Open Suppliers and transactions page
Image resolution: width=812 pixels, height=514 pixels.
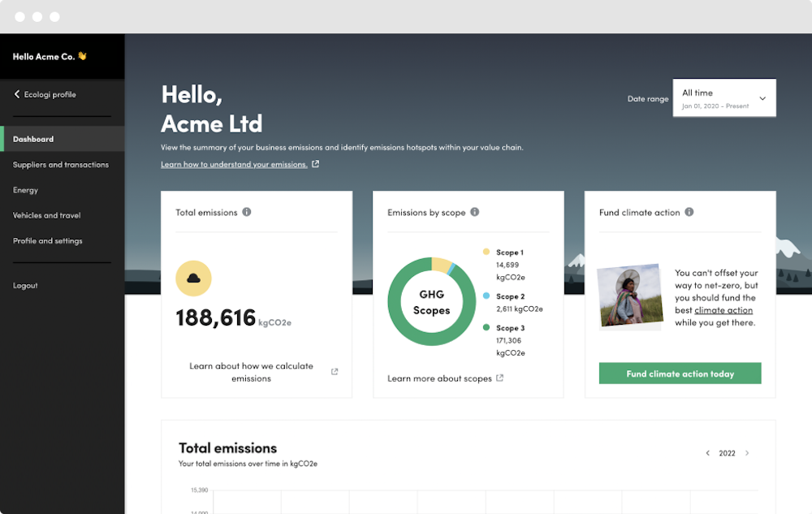coord(61,164)
